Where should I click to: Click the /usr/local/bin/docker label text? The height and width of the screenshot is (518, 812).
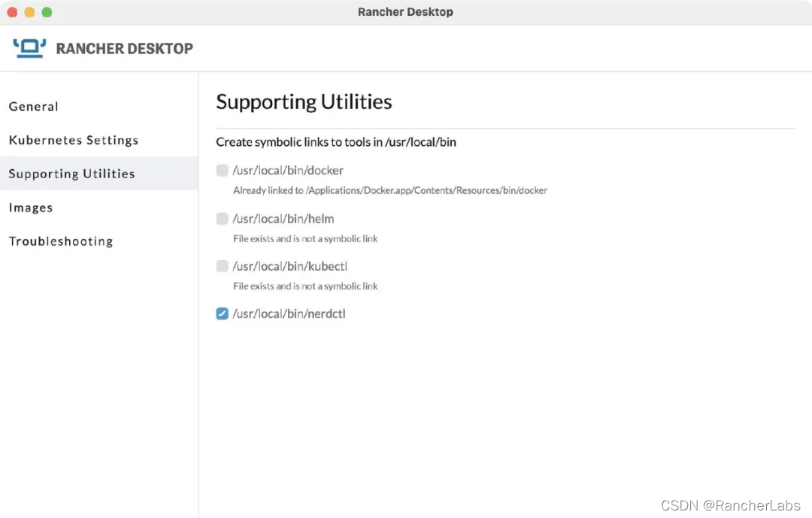coord(288,171)
